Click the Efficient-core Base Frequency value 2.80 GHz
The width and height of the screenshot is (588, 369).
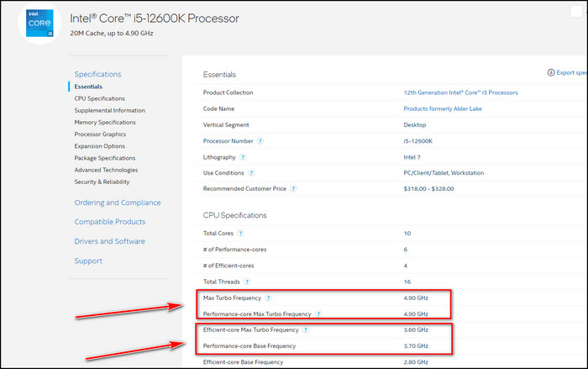tap(416, 362)
